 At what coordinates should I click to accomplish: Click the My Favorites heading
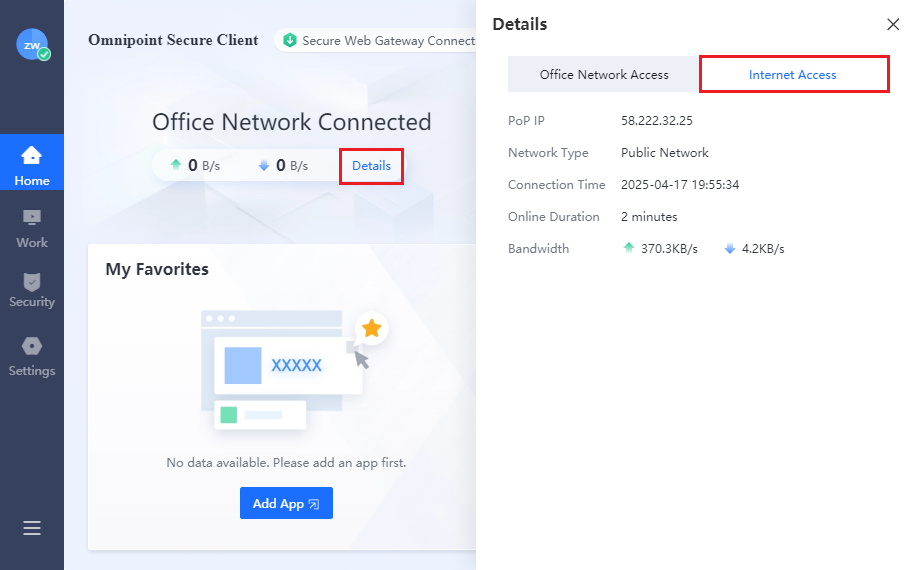coord(157,269)
